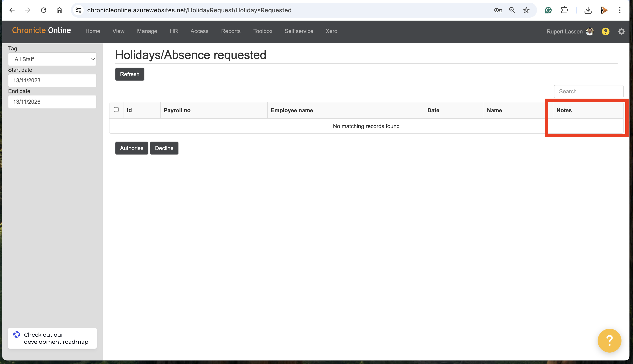Click the Start date field

[52, 81]
